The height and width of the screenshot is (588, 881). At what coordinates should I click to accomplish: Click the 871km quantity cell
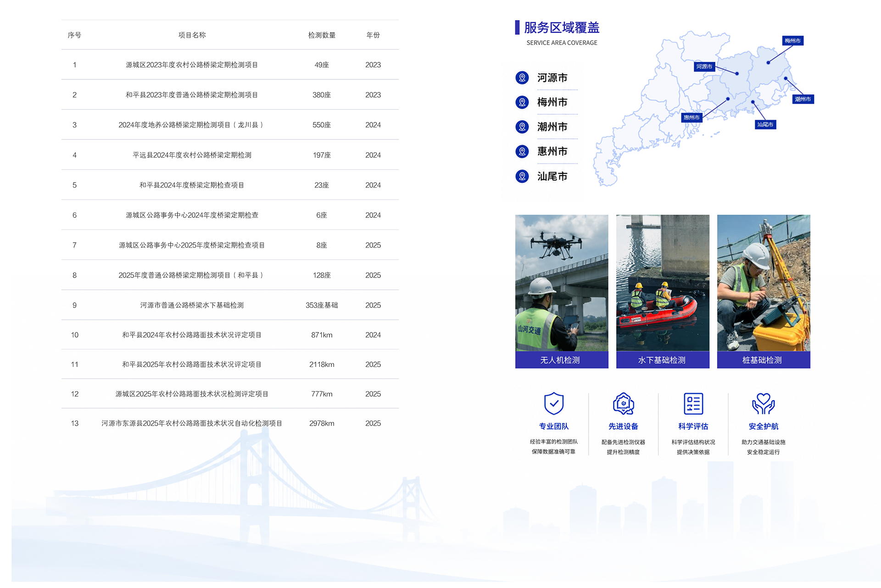[x=322, y=335]
